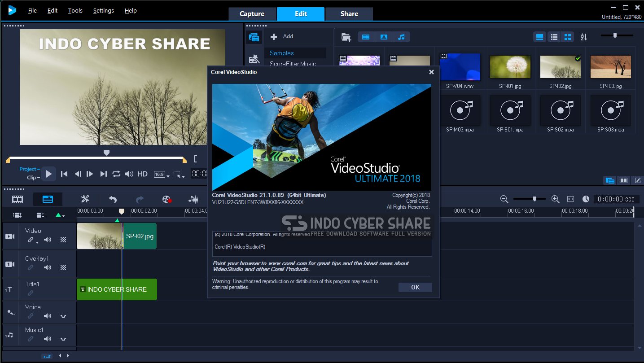Open the green add-marker dropdown arrow
Viewport: 644px width, 363px height.
(x=60, y=215)
